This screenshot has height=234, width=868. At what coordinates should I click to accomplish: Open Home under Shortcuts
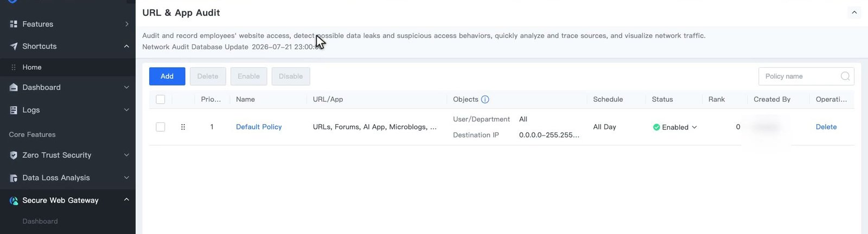click(x=32, y=68)
